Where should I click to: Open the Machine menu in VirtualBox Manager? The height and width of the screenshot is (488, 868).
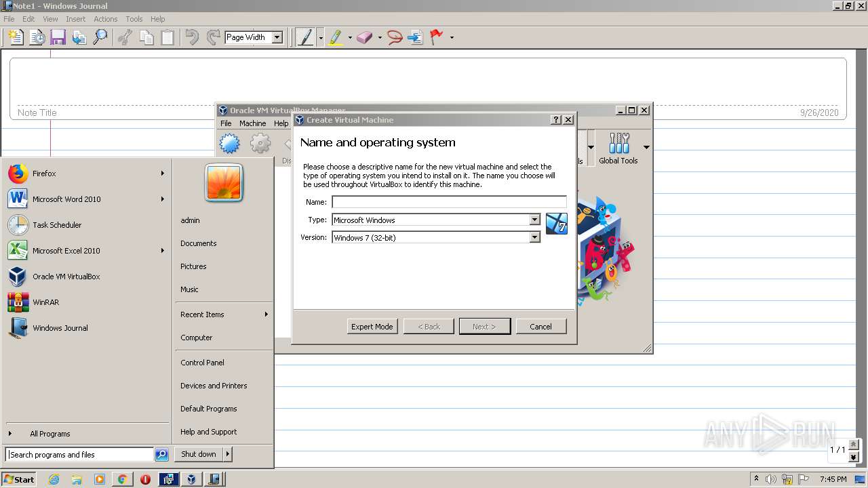252,123
